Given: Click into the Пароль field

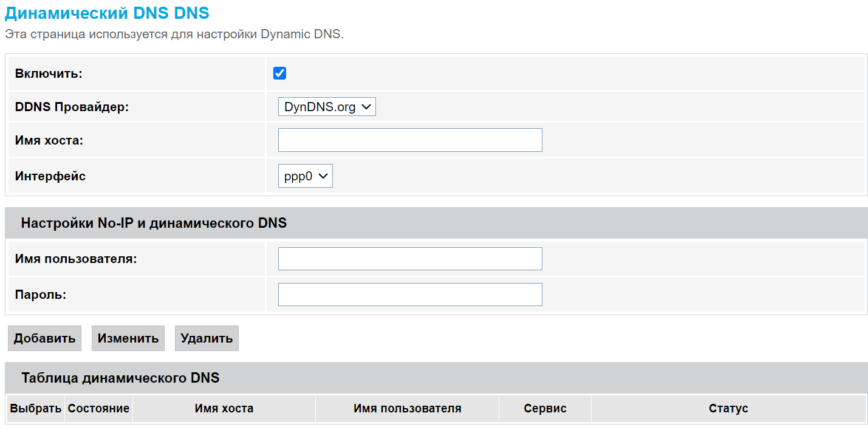Looking at the screenshot, I should [x=410, y=295].
